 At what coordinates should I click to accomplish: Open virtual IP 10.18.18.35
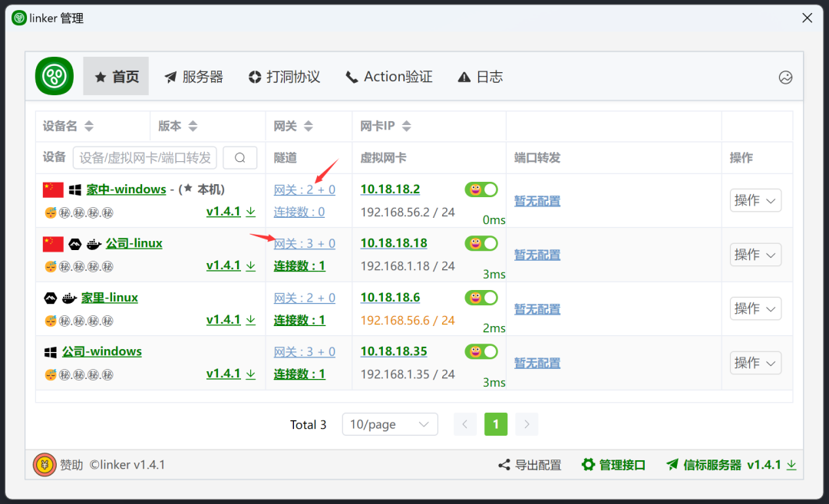tap(394, 351)
